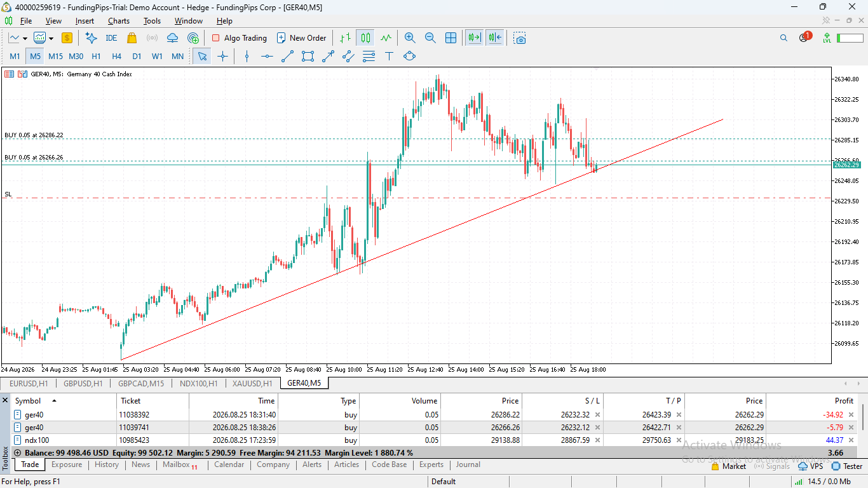868x488 pixels.
Task: Sort positions by the Symbol column header
Action: point(64,401)
